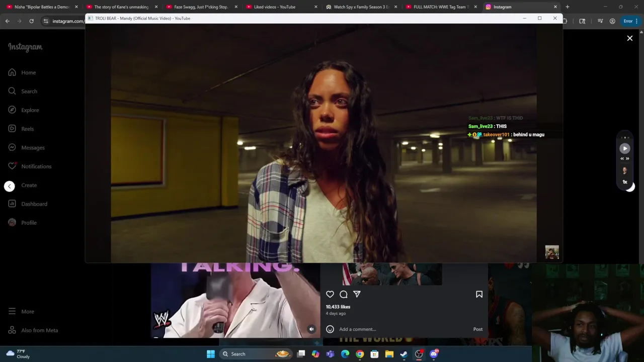Open Steam from the taskbar
644x362 pixels.
click(404, 354)
